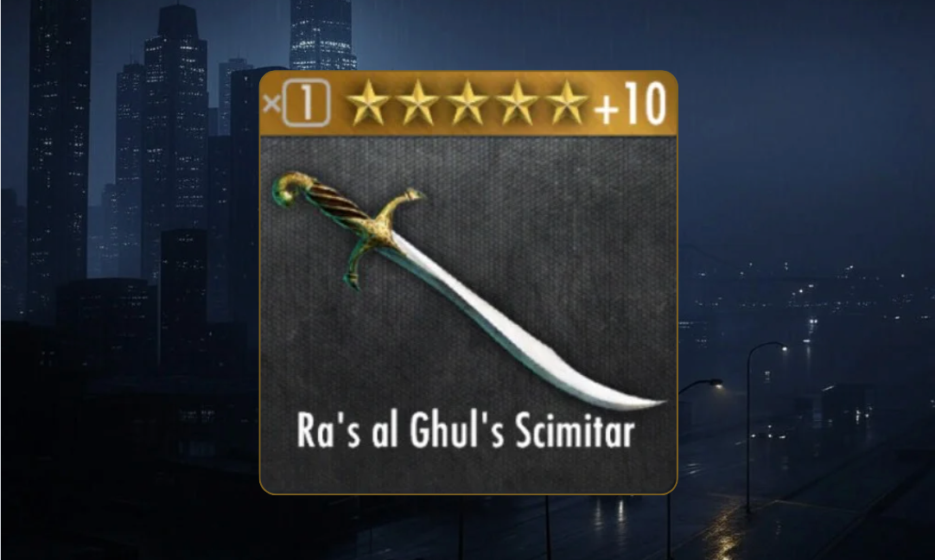The image size is (935, 560).
Task: Click the Ra's al Ghul's Scimitar label
Action: [466, 430]
